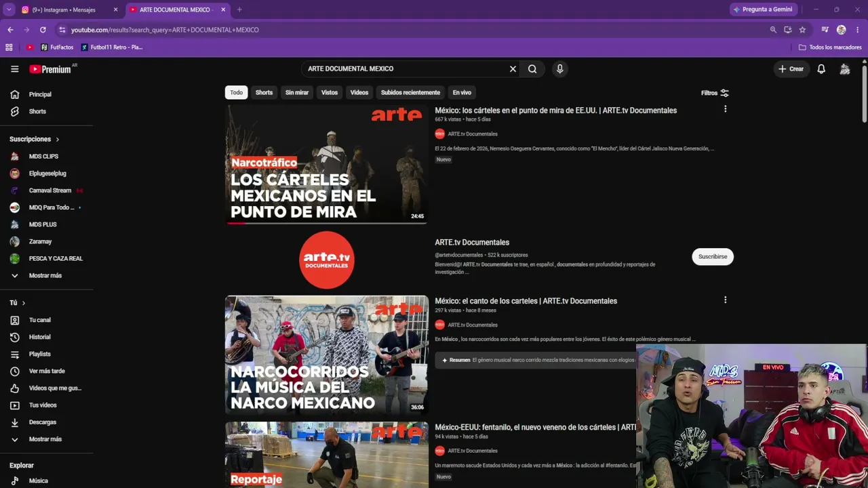This screenshot has height=488, width=868.
Task: Open a new browser tab
Action: point(239,9)
